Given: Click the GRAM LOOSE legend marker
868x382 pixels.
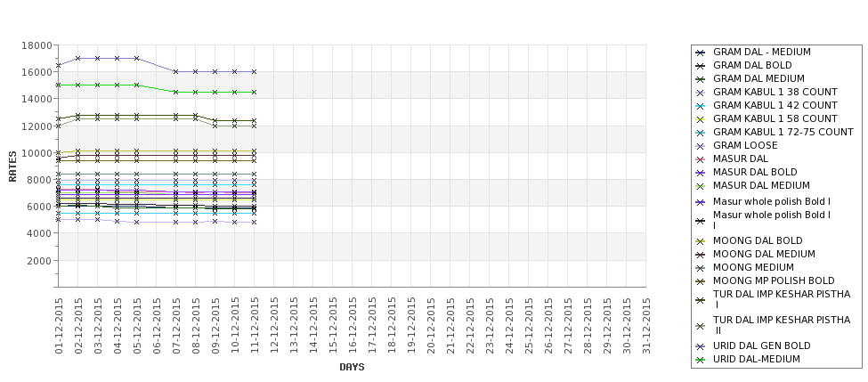Looking at the screenshot, I should [x=701, y=146].
